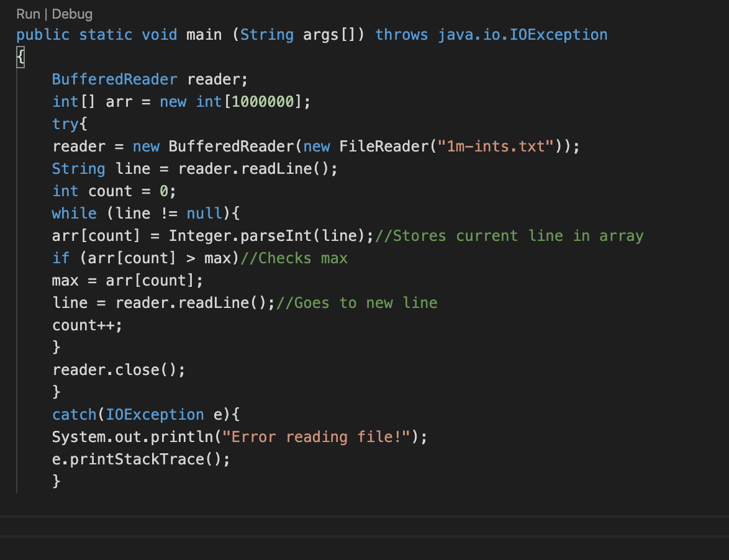The image size is (729, 560).
Task: Click comment '//Stores current line in array'
Action: click(x=509, y=236)
